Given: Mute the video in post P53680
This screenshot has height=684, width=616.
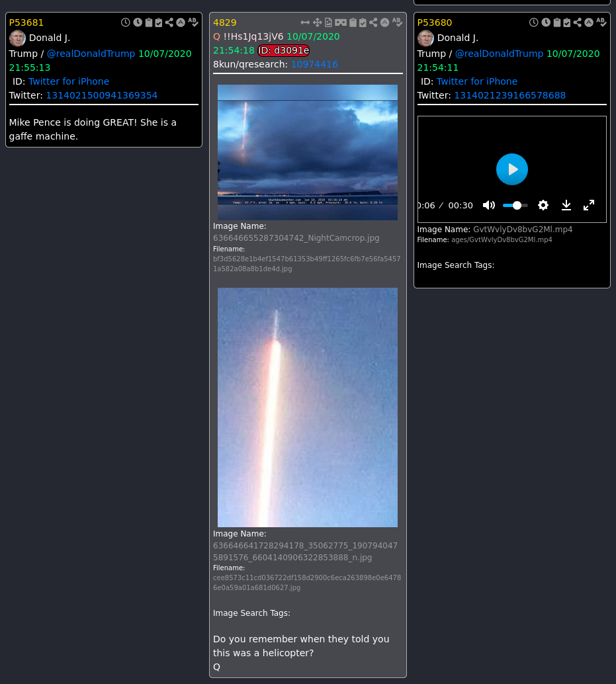Looking at the screenshot, I should tap(489, 205).
